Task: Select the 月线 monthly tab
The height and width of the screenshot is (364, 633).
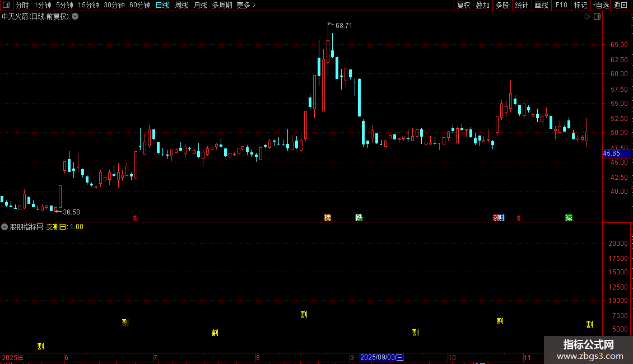Action: pyautogui.click(x=200, y=5)
